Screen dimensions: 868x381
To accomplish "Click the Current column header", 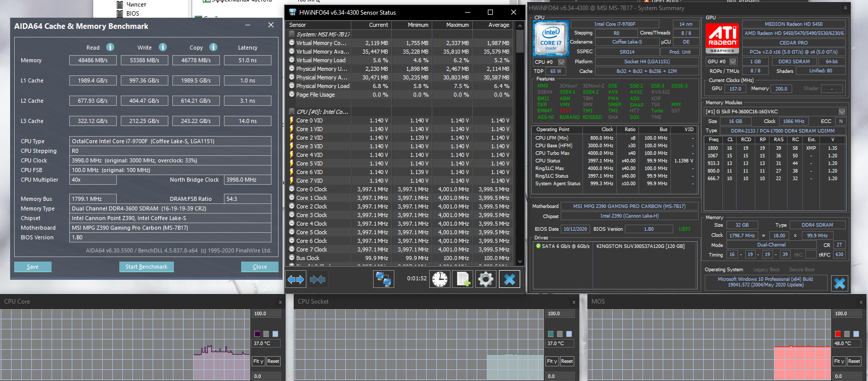I will [372, 25].
